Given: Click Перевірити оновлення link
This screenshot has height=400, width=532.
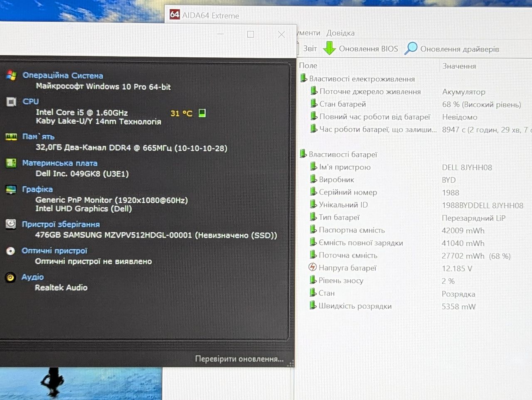Looking at the screenshot, I should click(x=239, y=359).
